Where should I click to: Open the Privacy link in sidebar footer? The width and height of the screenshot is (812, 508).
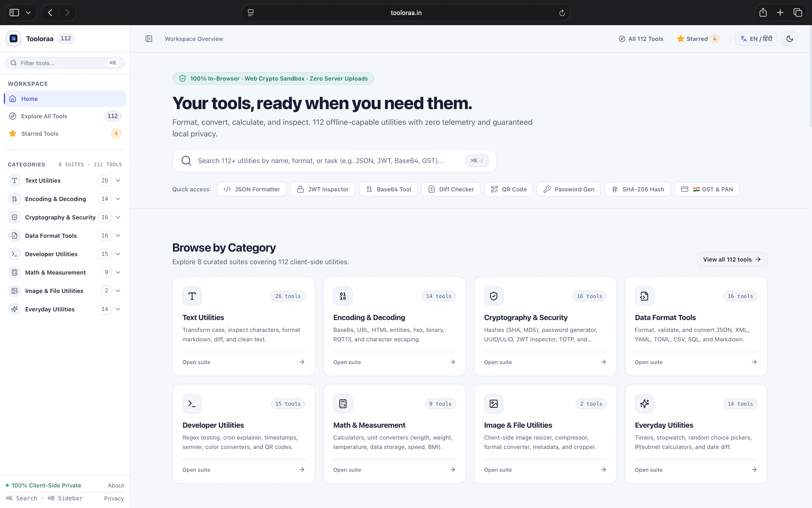(114, 499)
